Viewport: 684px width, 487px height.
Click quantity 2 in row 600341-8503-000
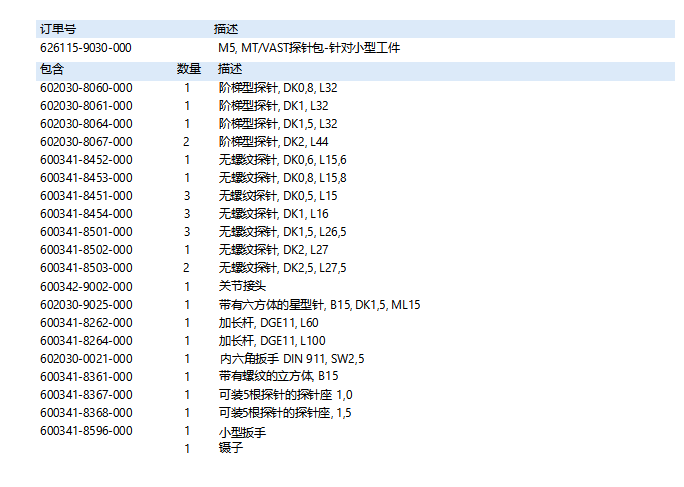(x=186, y=268)
